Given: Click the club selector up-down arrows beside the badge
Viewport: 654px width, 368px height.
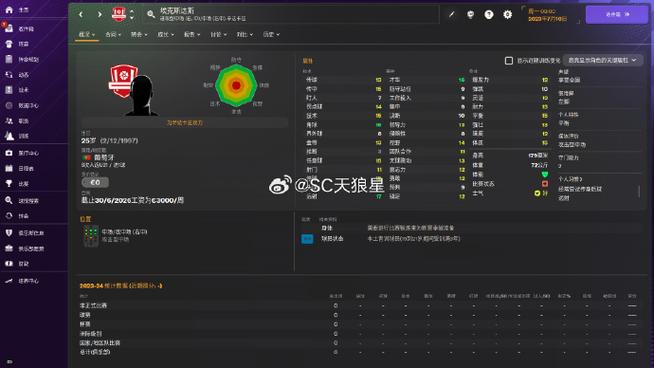Looking at the screenshot, I should pos(132,15).
